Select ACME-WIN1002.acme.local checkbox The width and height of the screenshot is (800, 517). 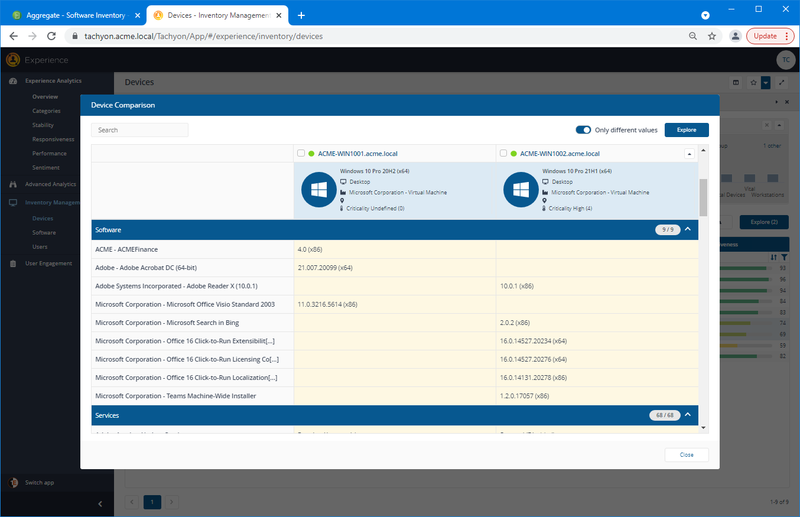(503, 153)
